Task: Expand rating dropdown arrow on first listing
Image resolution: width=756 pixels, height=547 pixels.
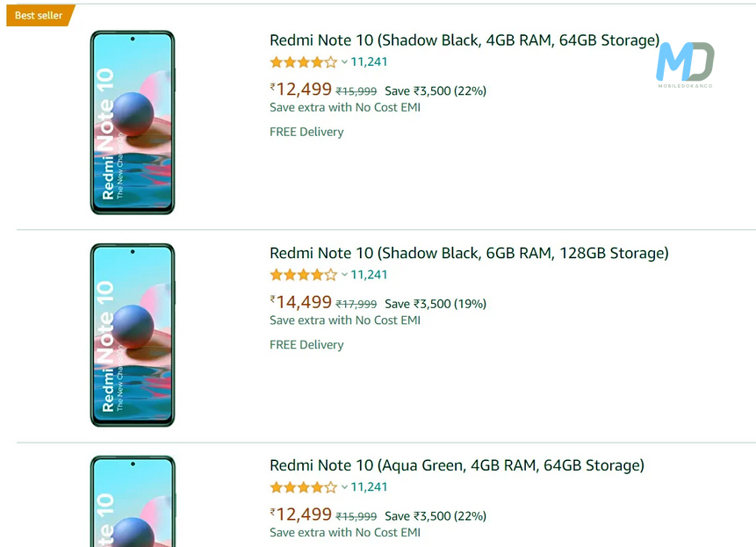Action: coord(344,62)
